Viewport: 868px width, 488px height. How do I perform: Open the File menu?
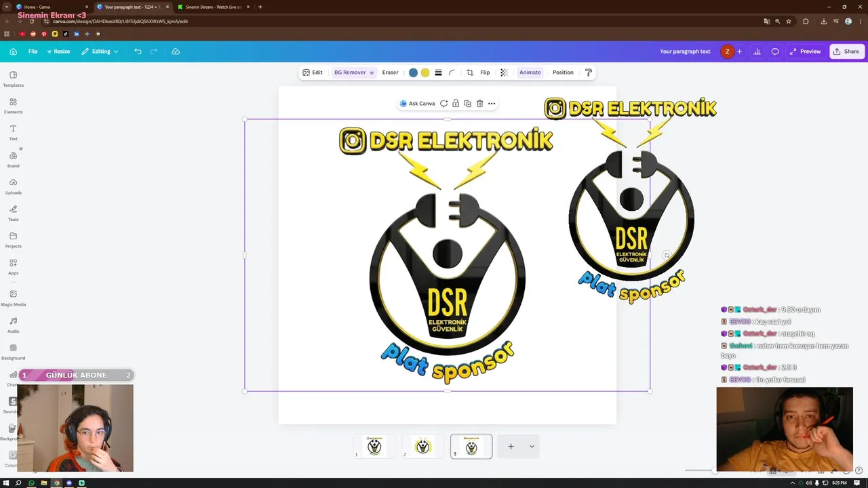(x=33, y=52)
